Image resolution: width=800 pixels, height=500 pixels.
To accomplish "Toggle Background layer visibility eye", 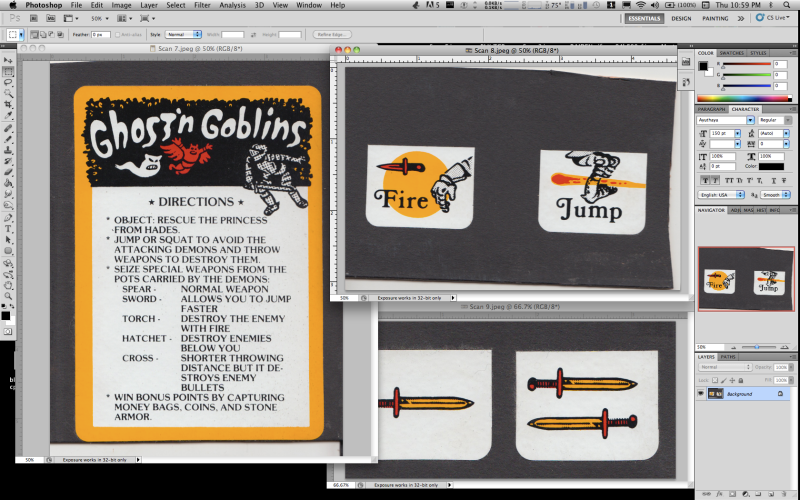I will 701,393.
